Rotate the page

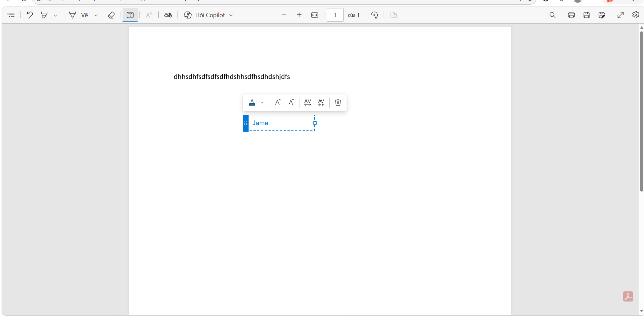coord(374,15)
